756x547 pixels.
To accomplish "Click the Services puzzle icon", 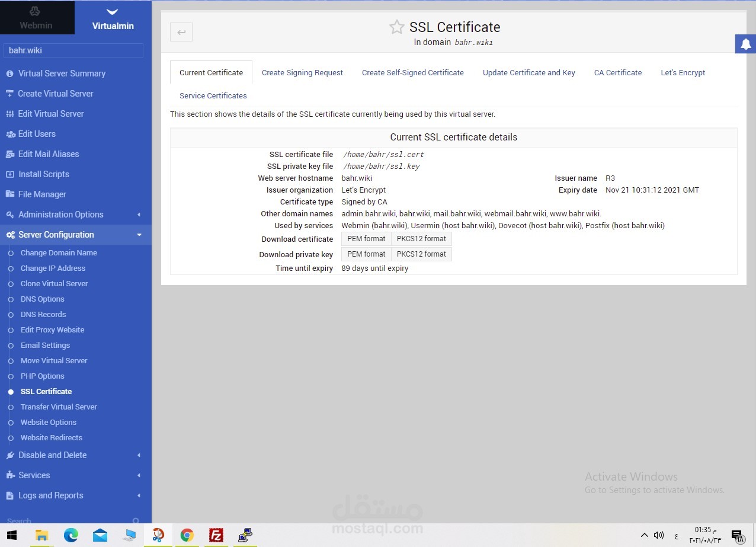I will (x=9, y=475).
